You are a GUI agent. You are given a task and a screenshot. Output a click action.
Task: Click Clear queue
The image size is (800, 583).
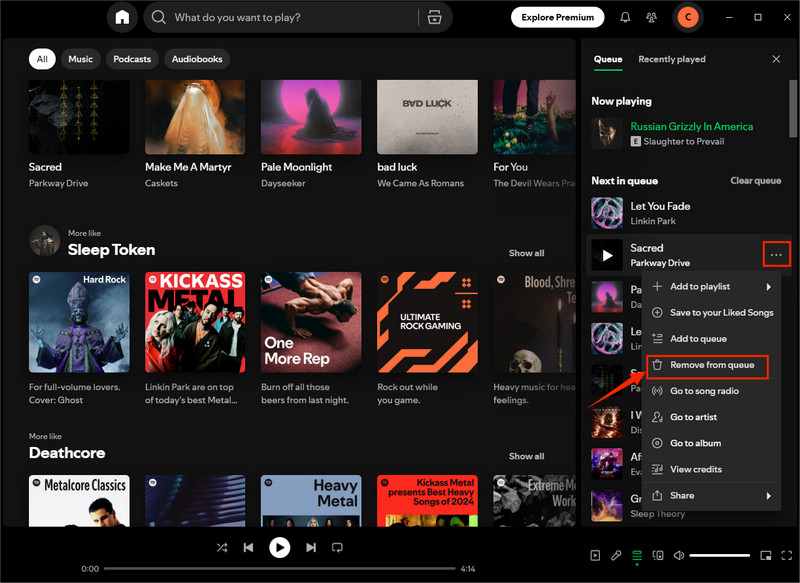756,181
